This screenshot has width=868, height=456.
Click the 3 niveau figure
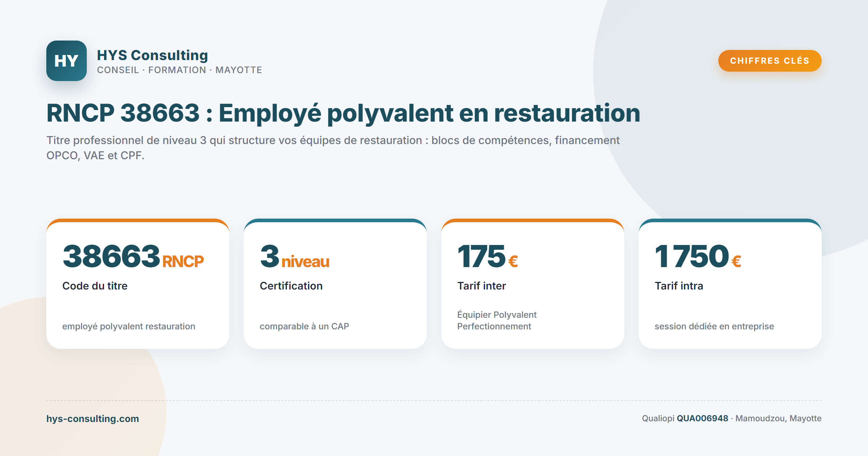(x=294, y=256)
